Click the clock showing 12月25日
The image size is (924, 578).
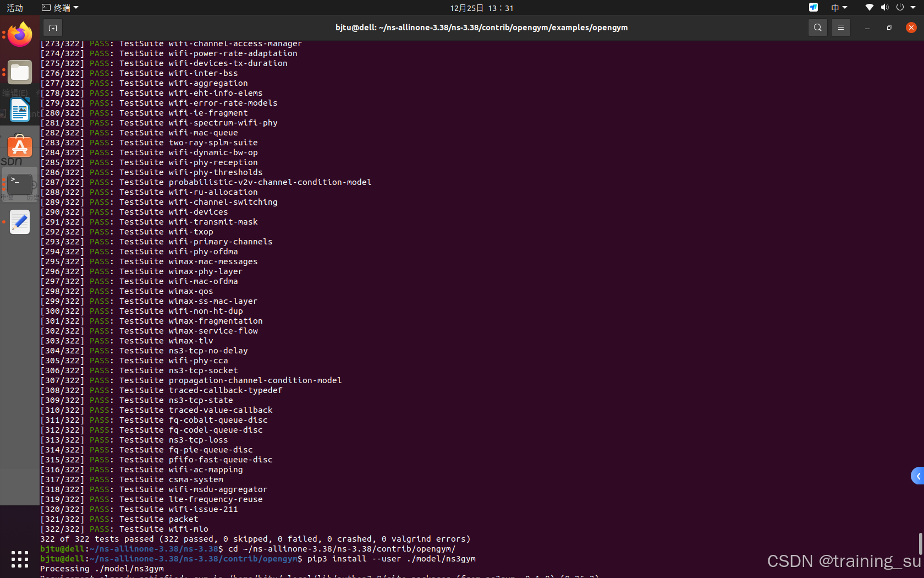[x=481, y=8]
